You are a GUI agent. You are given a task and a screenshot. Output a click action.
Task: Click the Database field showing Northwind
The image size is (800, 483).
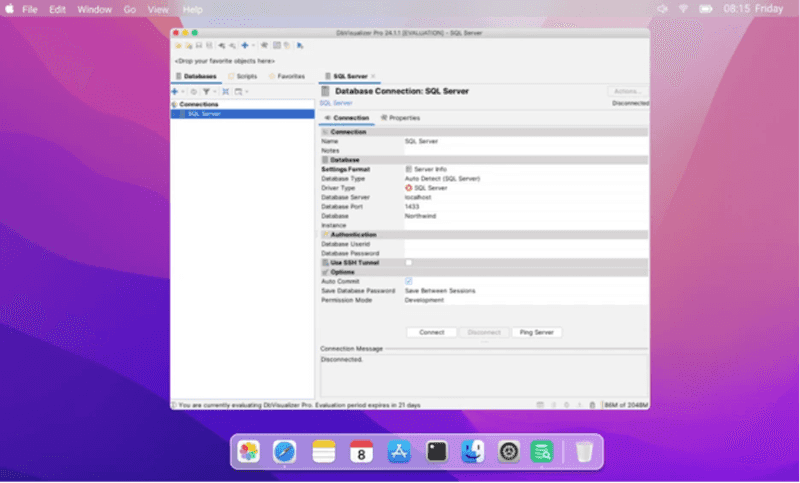point(526,216)
